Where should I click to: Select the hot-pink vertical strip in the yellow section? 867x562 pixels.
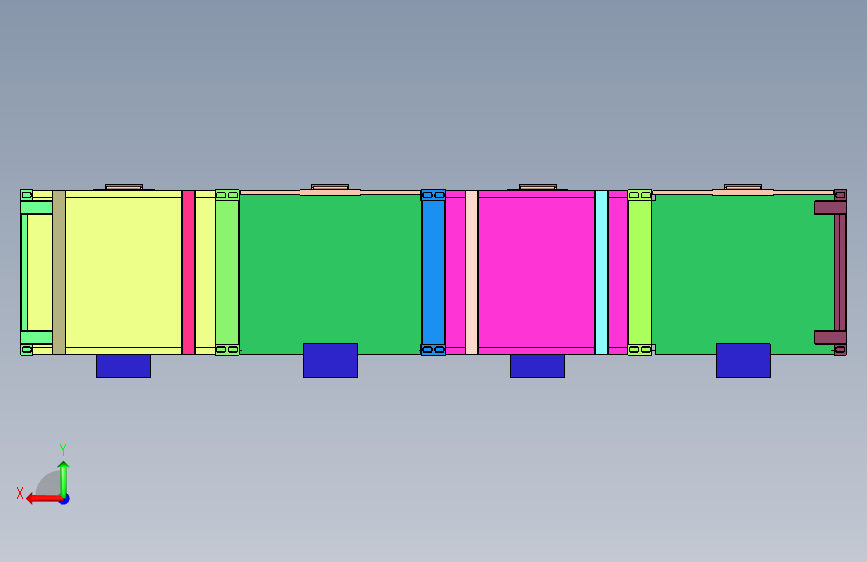189,272
